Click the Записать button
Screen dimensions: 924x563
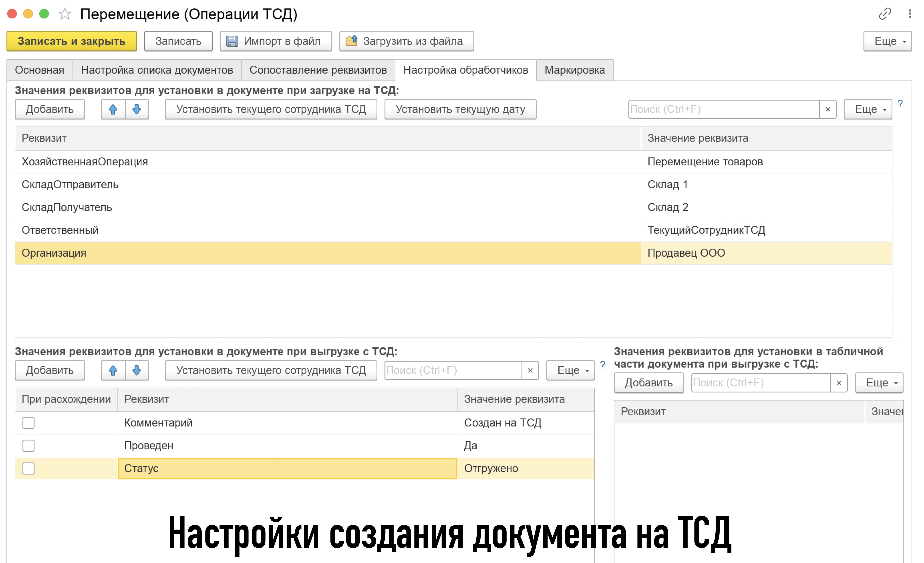pos(178,41)
